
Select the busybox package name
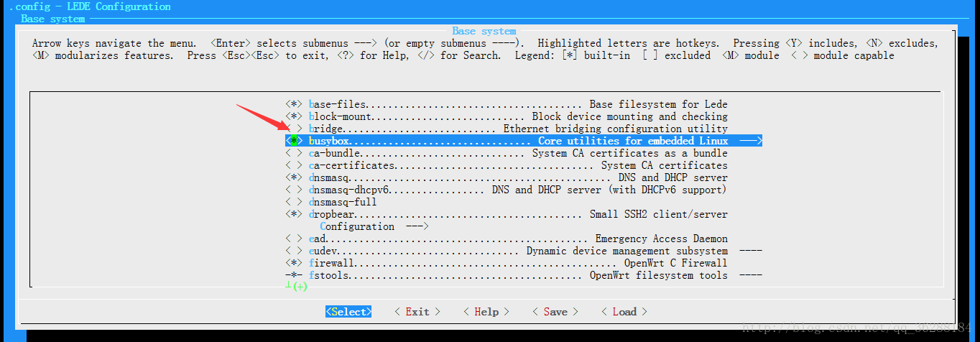click(329, 141)
